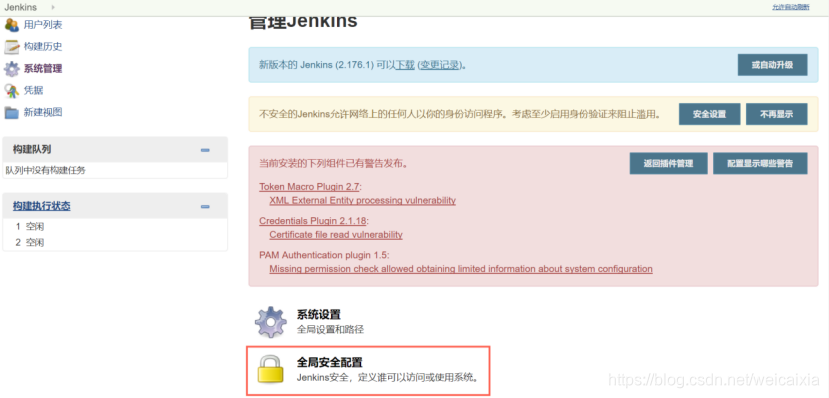
Task: Click the Jenkins breadcrumb link
Action: tap(21, 7)
